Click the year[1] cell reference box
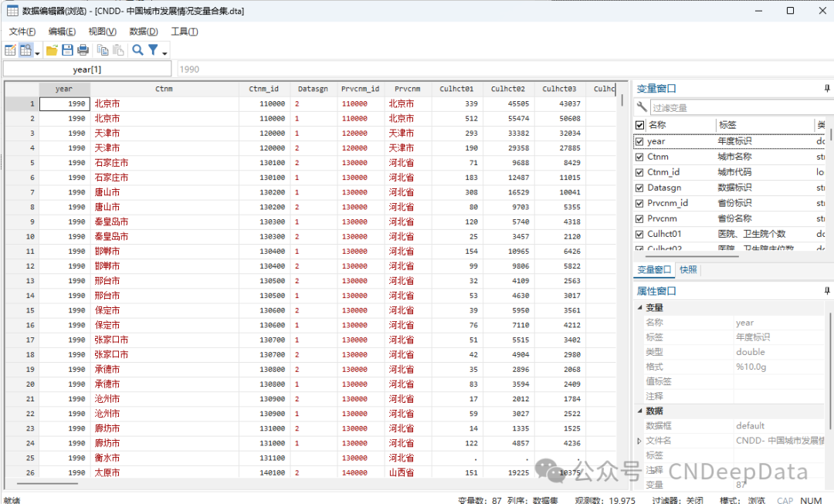The image size is (834, 504). (87, 69)
